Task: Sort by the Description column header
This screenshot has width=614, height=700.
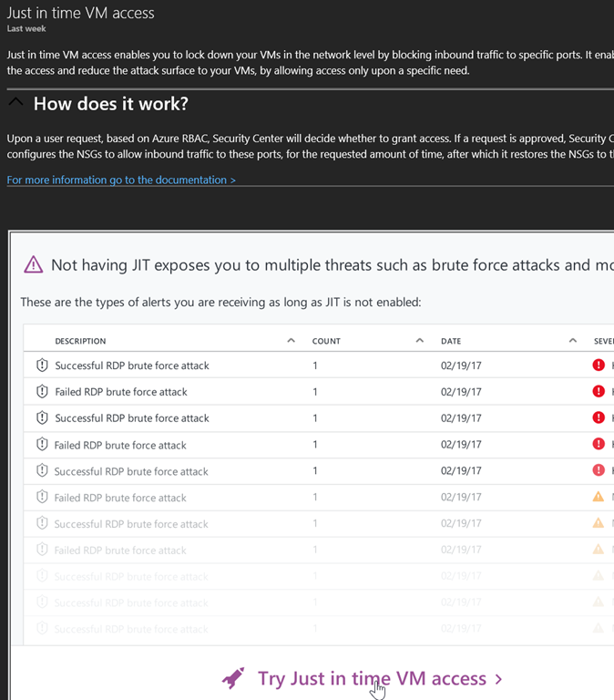Action: [x=80, y=341]
